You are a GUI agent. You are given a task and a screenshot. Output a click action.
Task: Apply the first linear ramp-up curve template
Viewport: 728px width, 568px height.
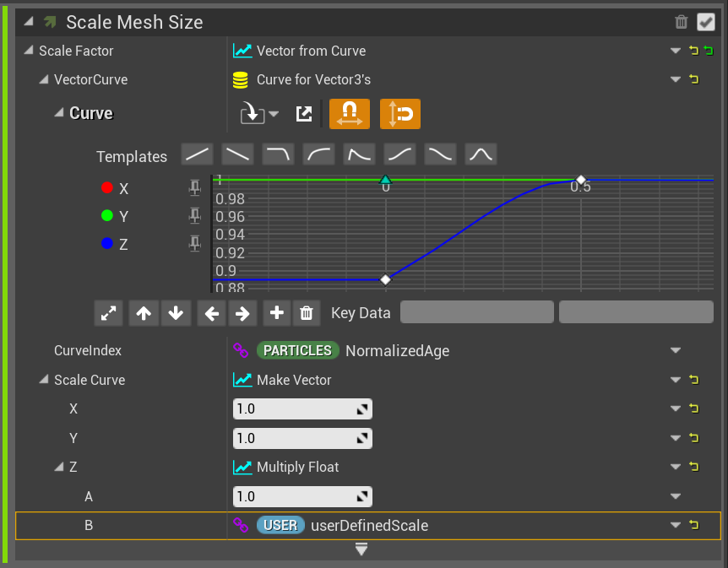tap(198, 154)
